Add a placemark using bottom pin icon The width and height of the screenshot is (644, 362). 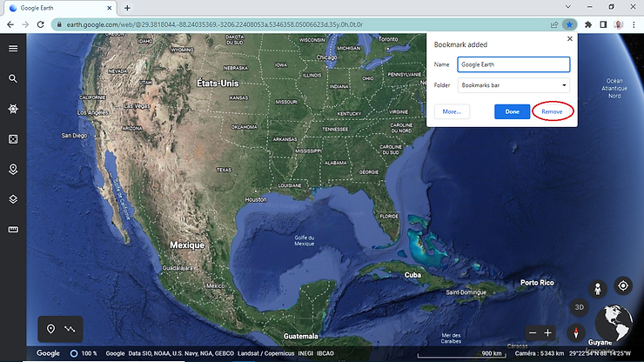click(50, 329)
